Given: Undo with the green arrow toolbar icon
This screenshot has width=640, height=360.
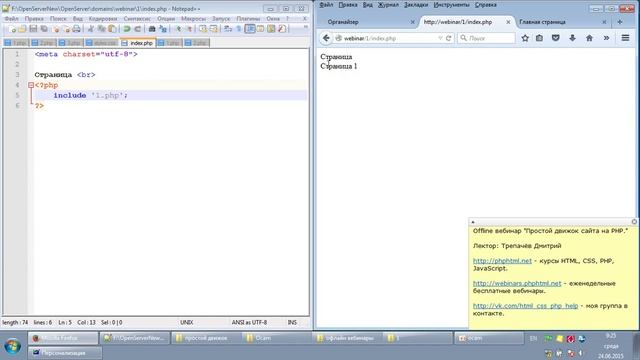Looking at the screenshot, I should pos(127,29).
